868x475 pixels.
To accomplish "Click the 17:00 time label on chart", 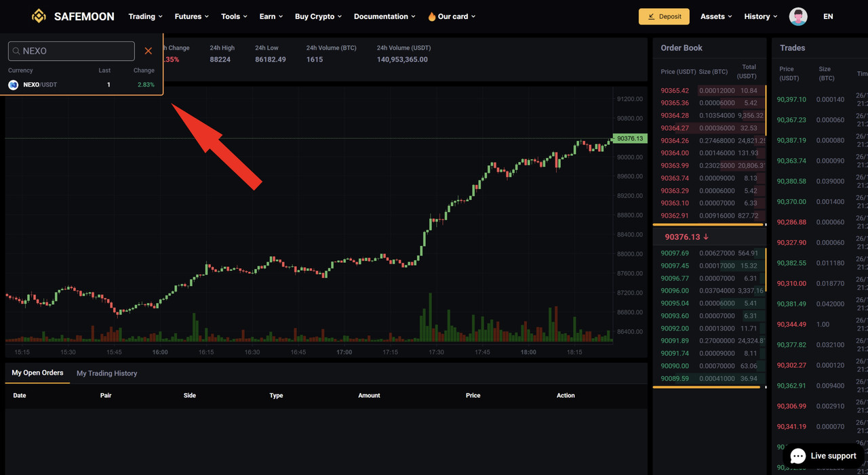I will click(344, 352).
